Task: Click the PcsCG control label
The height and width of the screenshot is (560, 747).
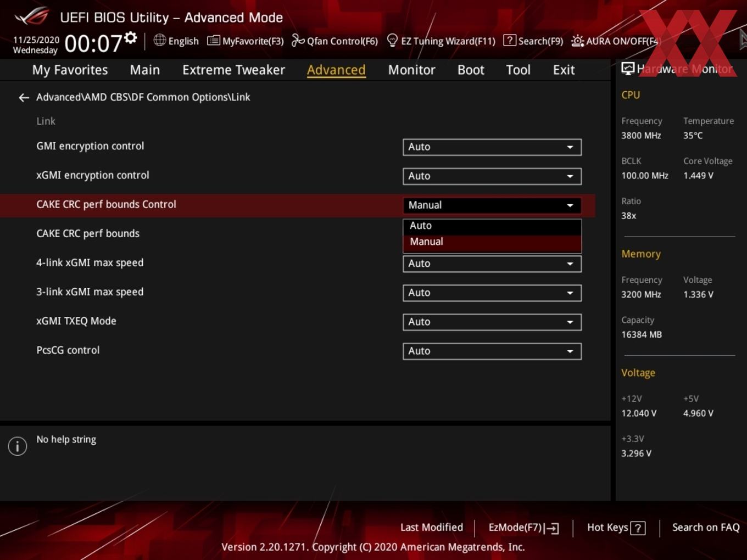Action: coord(68,350)
